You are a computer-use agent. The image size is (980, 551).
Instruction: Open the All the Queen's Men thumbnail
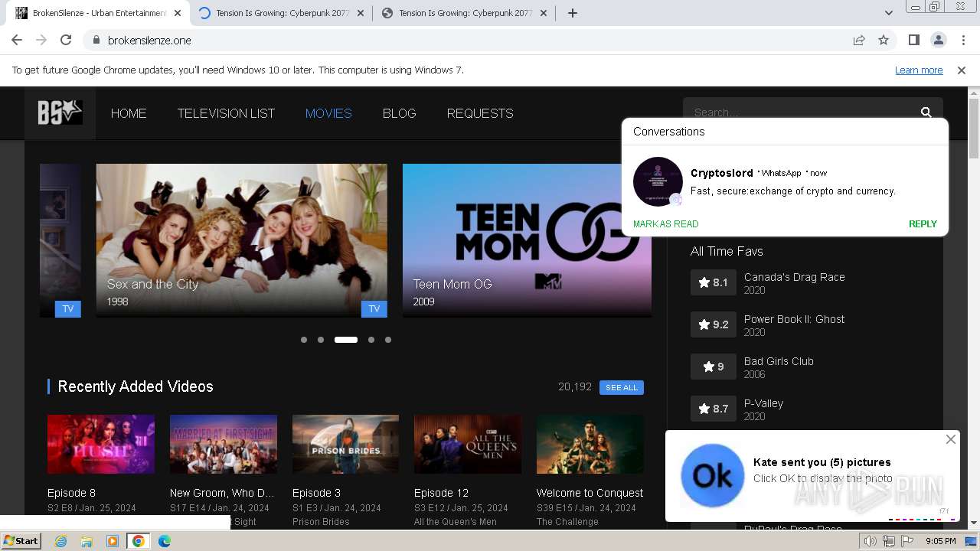click(x=468, y=445)
